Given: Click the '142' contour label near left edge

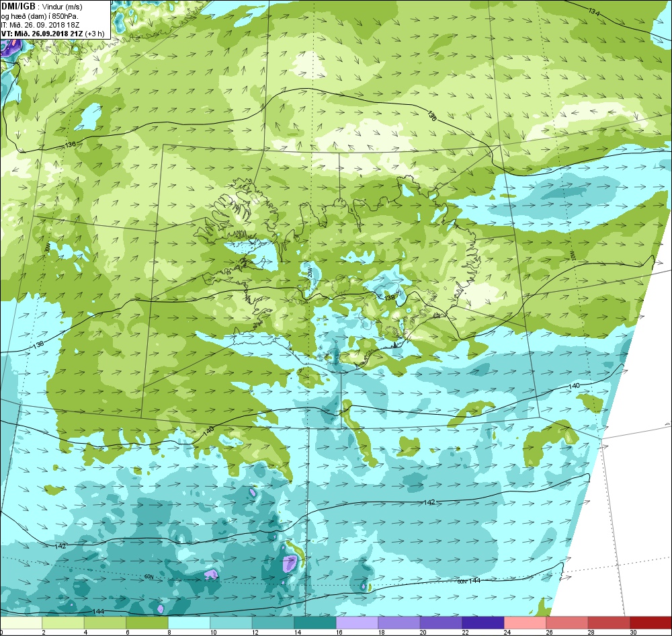Looking at the screenshot, I should click(x=60, y=546).
